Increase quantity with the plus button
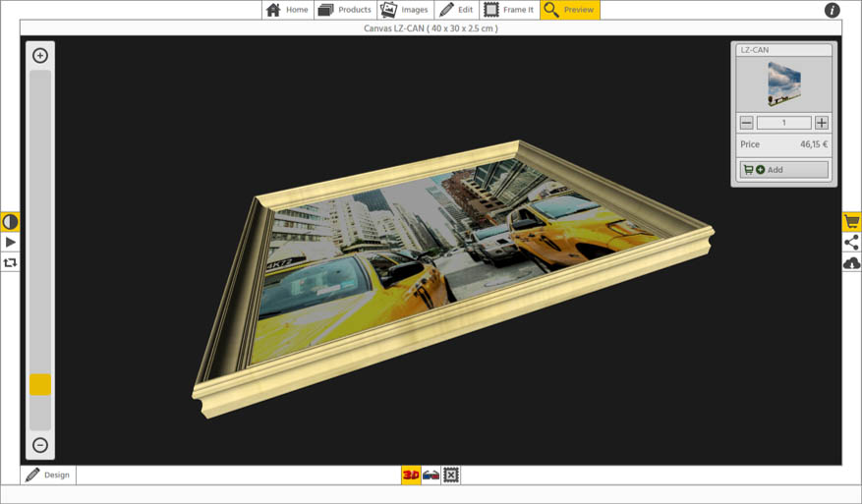Viewport: 862px width, 504px height. [822, 123]
